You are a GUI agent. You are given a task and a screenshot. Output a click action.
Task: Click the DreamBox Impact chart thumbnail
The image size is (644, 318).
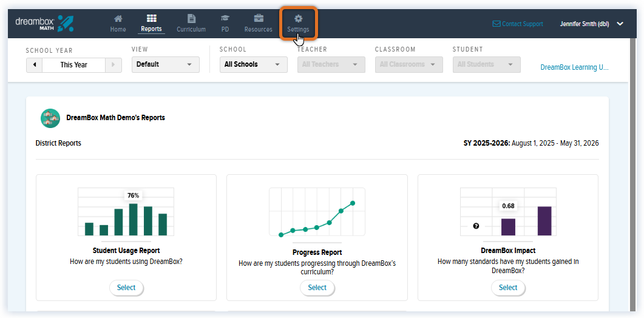(508, 212)
